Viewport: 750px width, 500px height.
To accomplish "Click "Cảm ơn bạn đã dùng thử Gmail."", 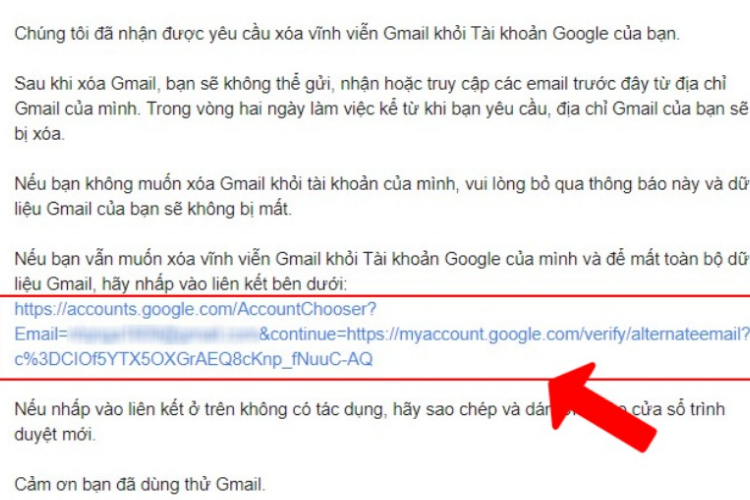I will coord(140,485).
